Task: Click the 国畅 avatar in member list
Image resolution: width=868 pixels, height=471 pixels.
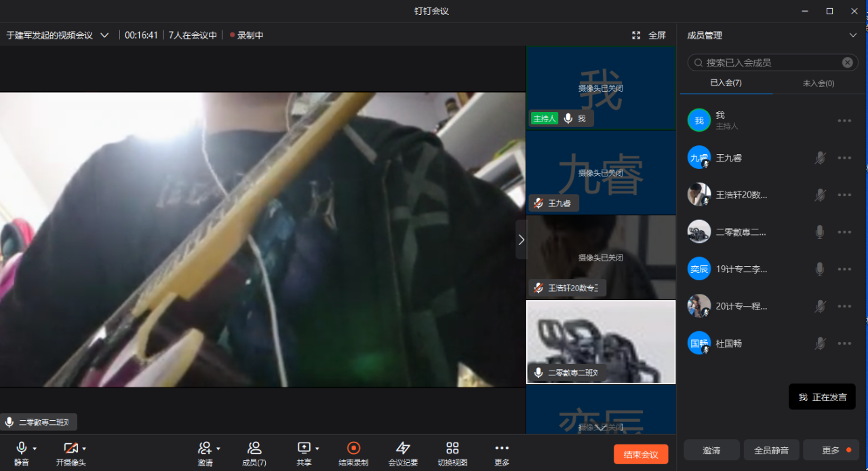Action: tap(699, 343)
